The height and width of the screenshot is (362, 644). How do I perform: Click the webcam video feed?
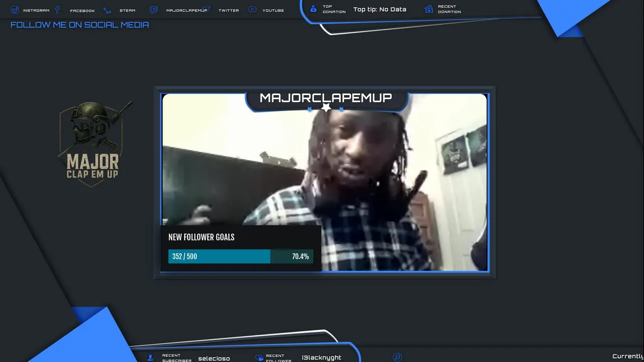coord(325,183)
